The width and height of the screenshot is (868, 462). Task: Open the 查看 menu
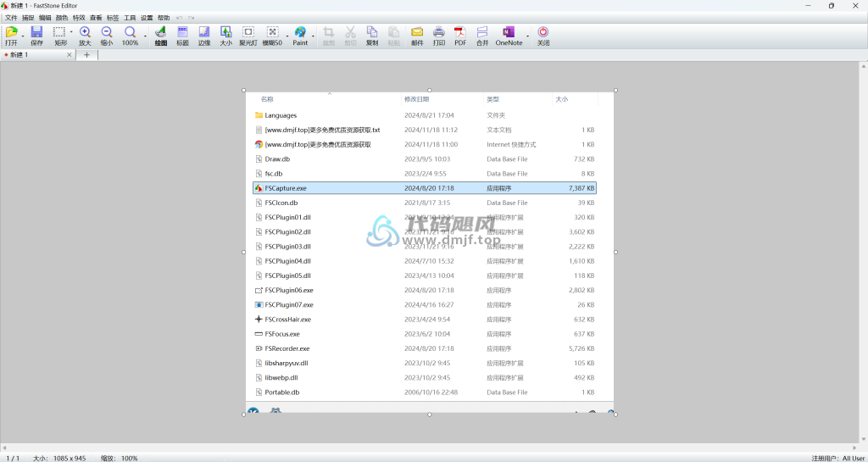tap(96, 19)
